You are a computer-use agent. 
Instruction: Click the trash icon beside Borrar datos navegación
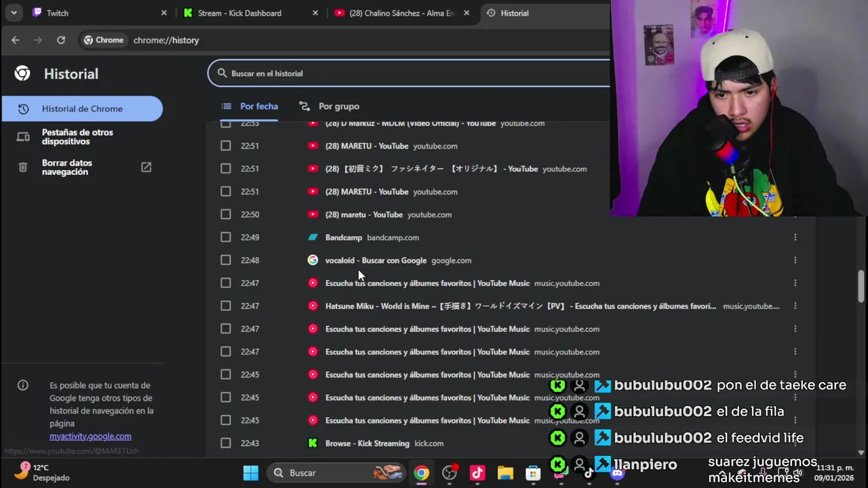pos(23,167)
